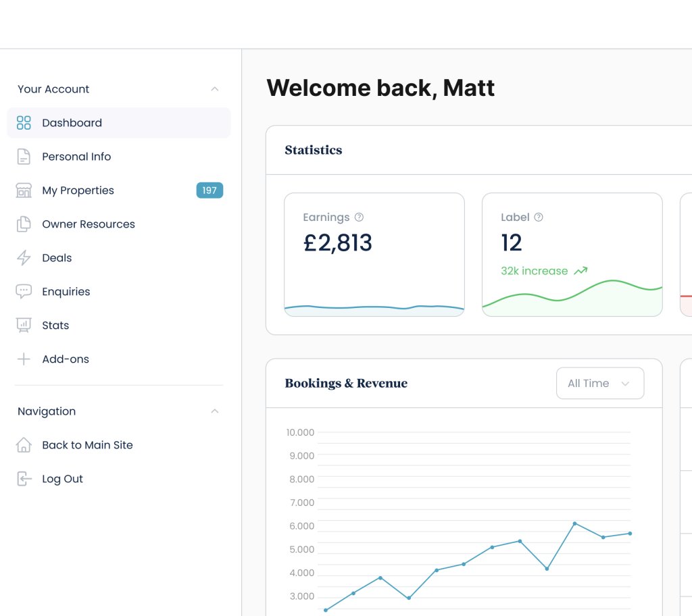692x616 pixels.
Task: Click the Enquiries chat bubble icon
Action: point(24,292)
